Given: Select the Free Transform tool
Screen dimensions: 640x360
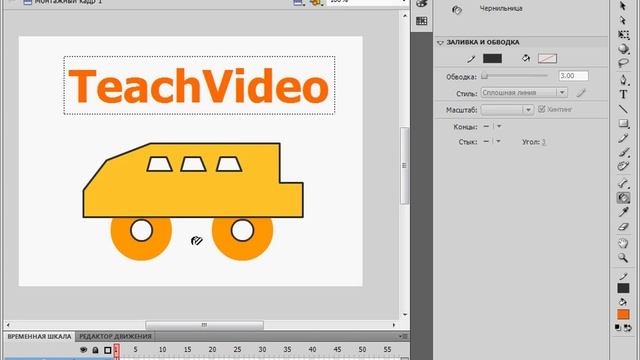Looking at the screenshot, I should (x=623, y=35).
